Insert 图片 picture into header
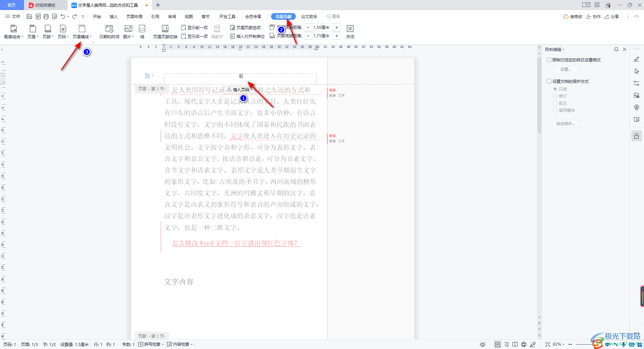 [x=128, y=32]
